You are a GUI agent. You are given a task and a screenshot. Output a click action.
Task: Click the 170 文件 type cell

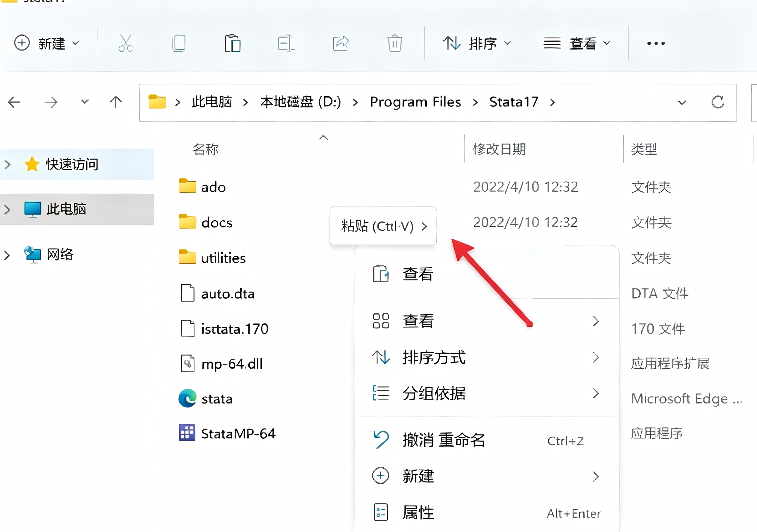click(x=658, y=329)
